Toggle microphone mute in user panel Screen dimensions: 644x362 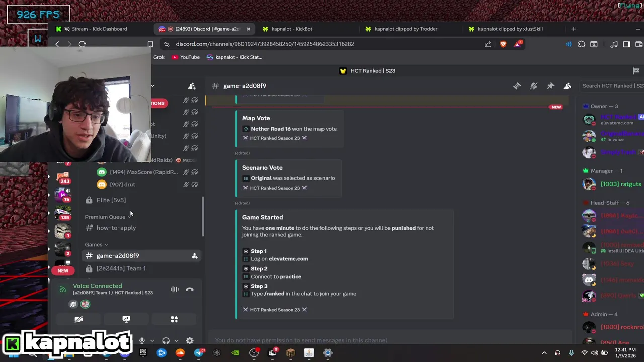point(142,341)
